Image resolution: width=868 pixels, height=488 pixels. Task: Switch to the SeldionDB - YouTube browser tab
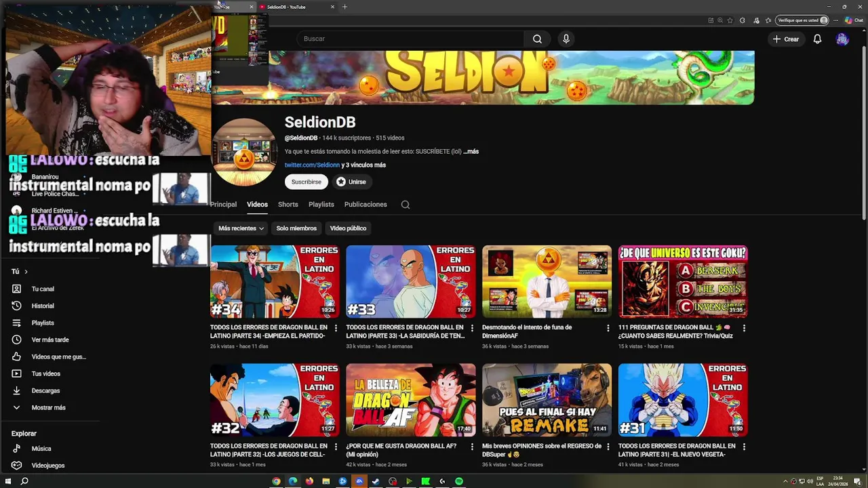(296, 7)
